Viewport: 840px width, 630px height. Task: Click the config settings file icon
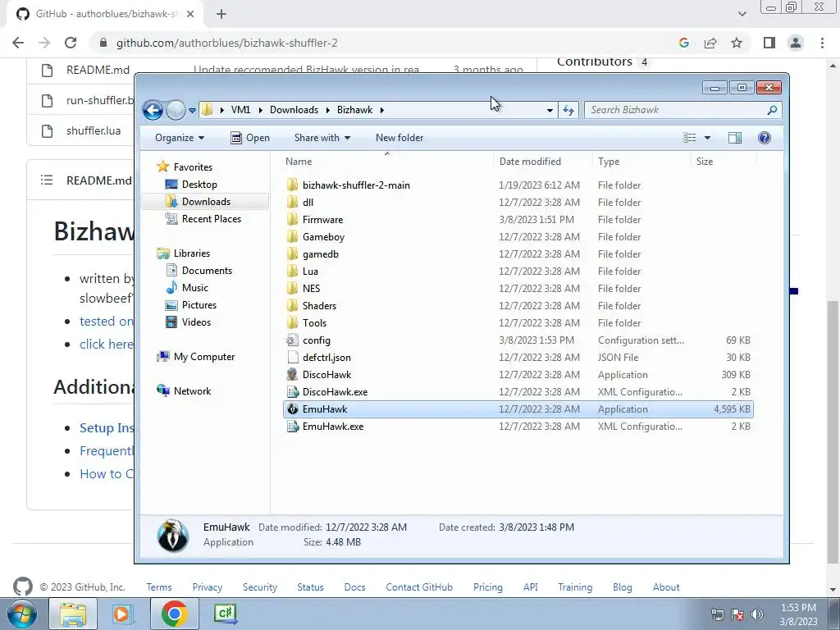click(x=293, y=340)
